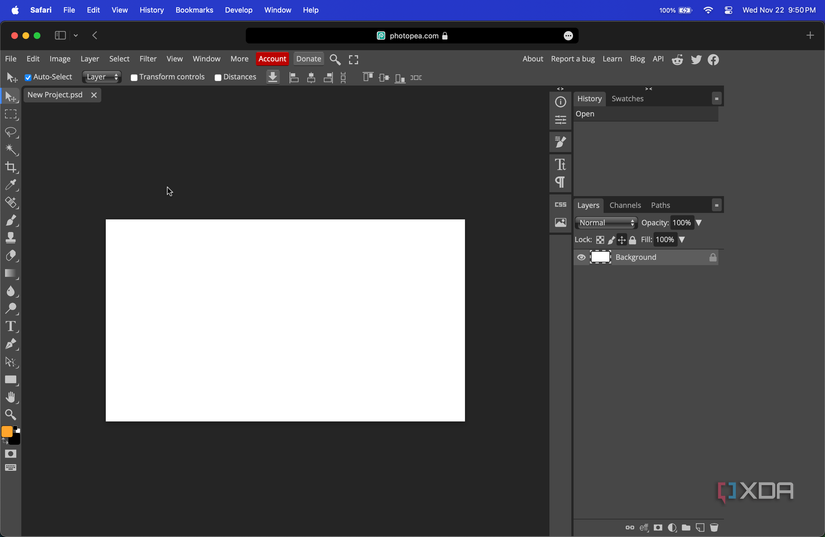Viewport: 825px width, 537px height.
Task: Open the Properties panel sliders icon
Action: coord(560,120)
